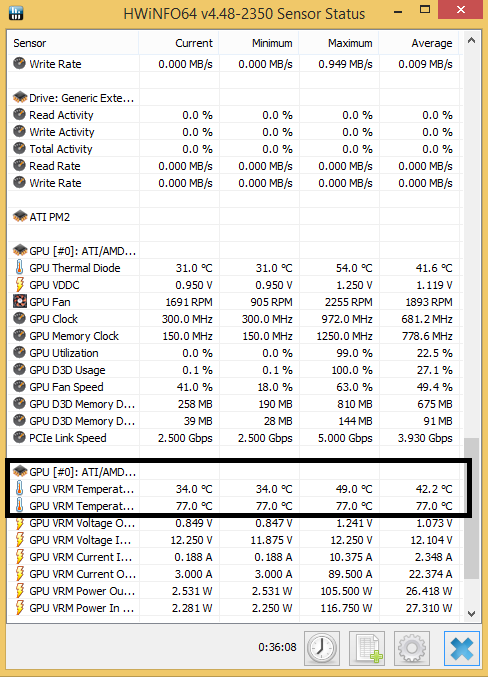This screenshot has height=677, width=488.
Task: Select the PCIe Link Speed row
Action: click(x=233, y=438)
